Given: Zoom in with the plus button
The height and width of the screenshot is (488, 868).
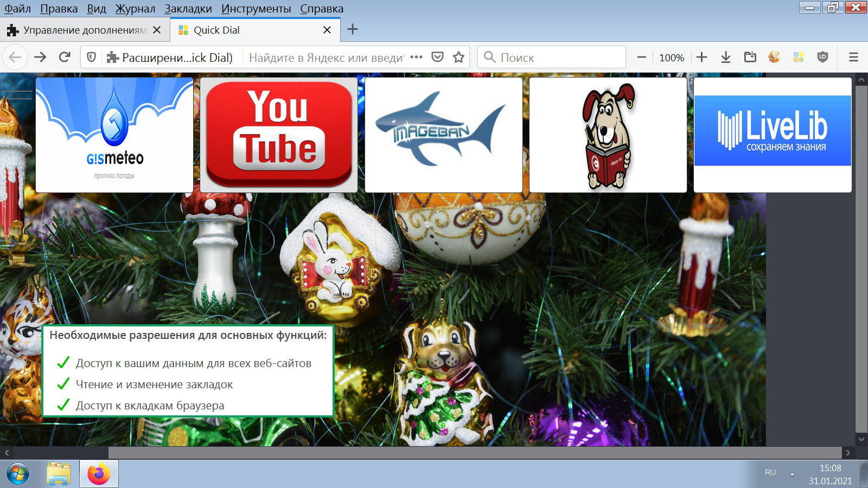Looking at the screenshot, I should click(701, 57).
